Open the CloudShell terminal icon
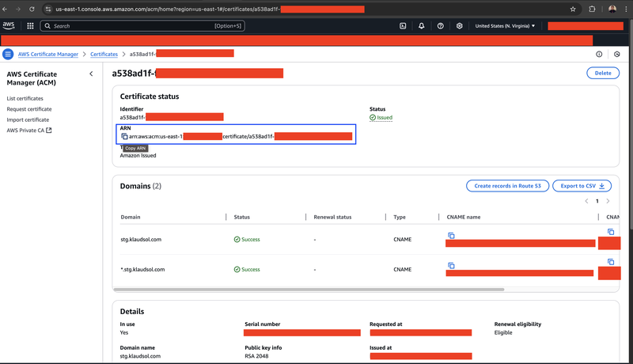The image size is (633, 364). pyautogui.click(x=403, y=26)
